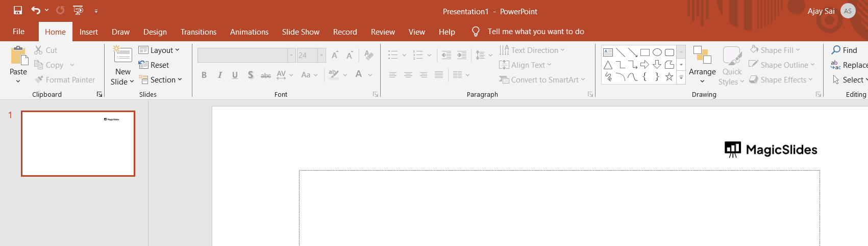Image resolution: width=868 pixels, height=246 pixels.
Task: Click the Save icon in quick access toolbar
Action: (x=18, y=10)
